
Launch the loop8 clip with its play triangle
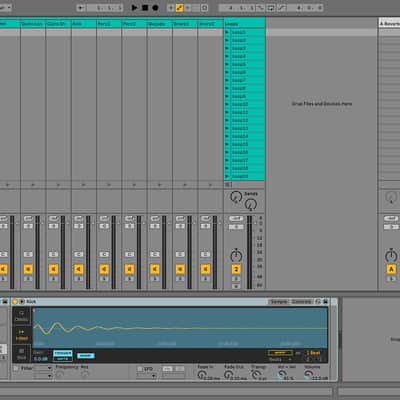click(227, 88)
